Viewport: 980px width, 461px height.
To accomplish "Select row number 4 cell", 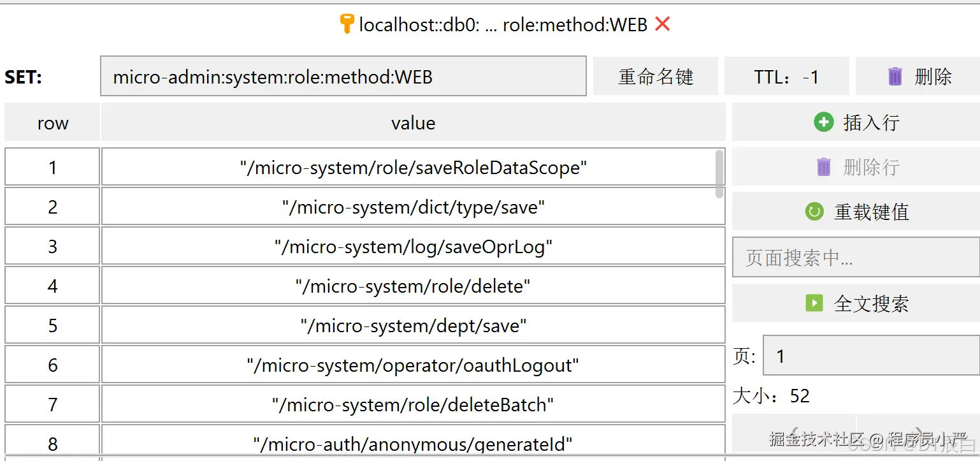I will click(x=52, y=286).
